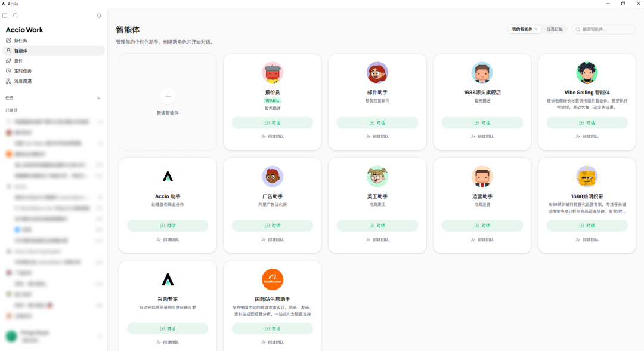644x351 pixels.
Task: Start 对话 with 邮件助手
Action: tap(377, 122)
